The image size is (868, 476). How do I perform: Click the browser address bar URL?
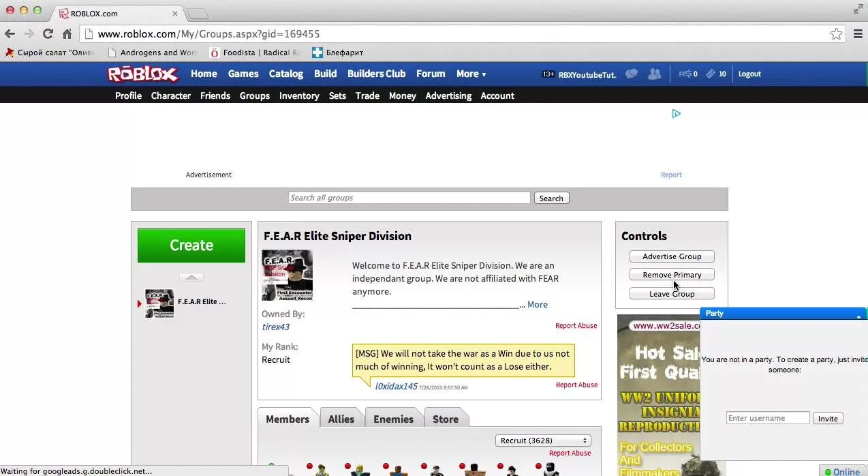pos(208,33)
